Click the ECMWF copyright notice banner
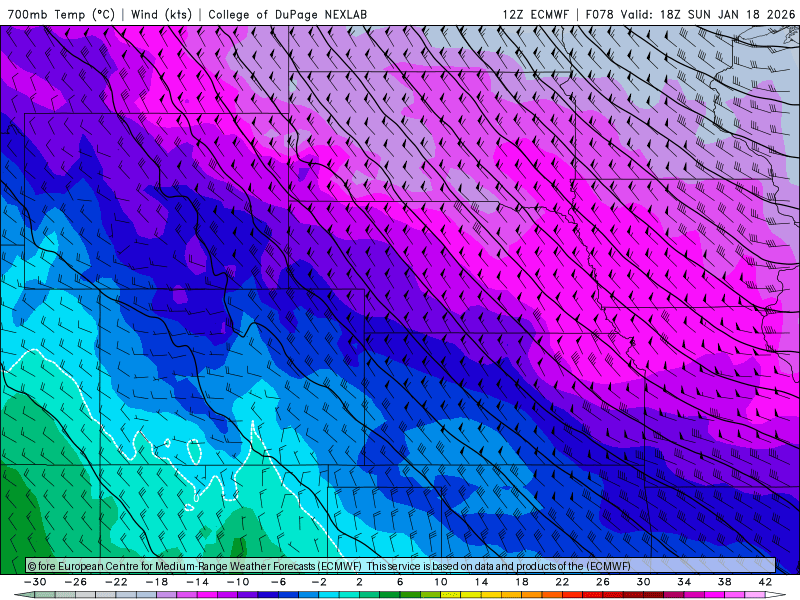The height and width of the screenshot is (600, 800). pos(401,565)
